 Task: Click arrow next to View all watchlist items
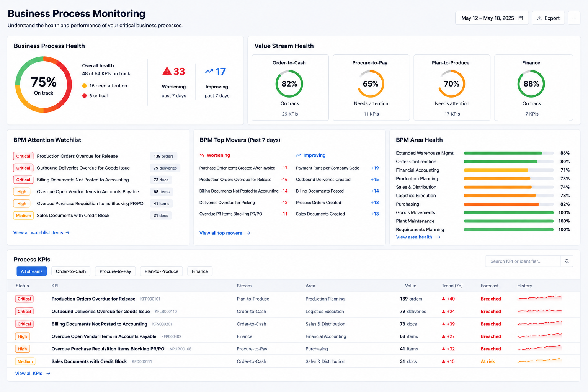point(68,233)
